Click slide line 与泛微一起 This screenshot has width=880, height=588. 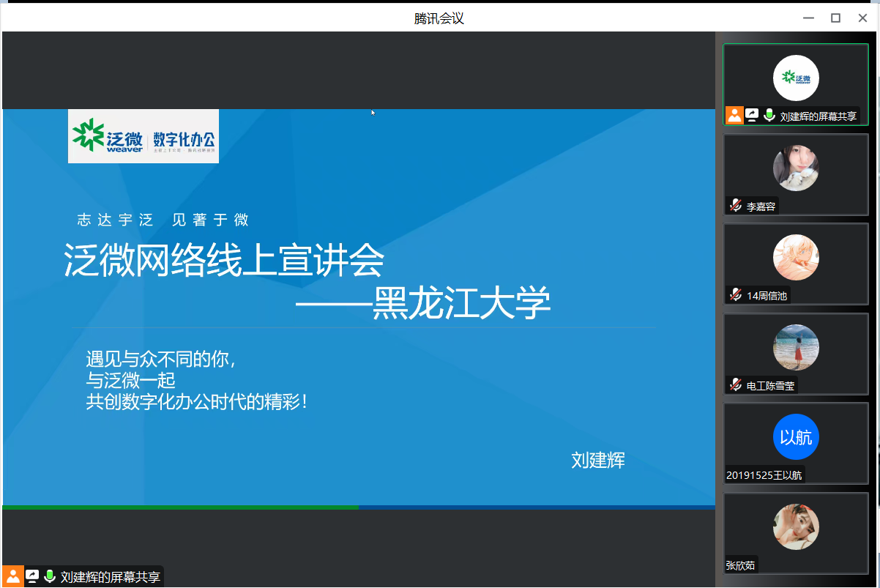point(130,381)
